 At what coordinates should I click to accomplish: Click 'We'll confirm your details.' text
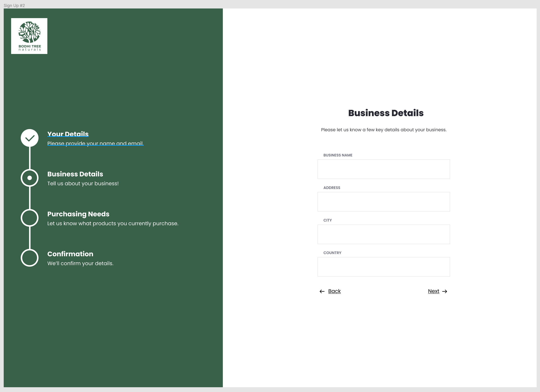81,264
